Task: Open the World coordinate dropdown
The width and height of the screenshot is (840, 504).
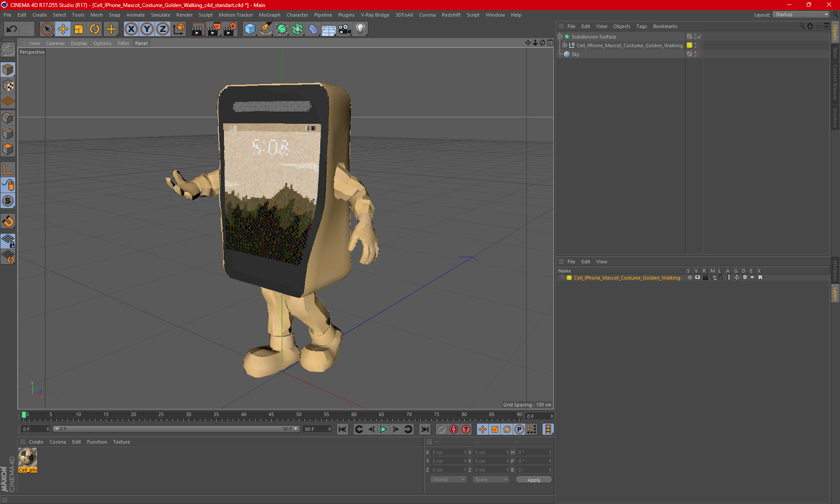Action: (448, 480)
